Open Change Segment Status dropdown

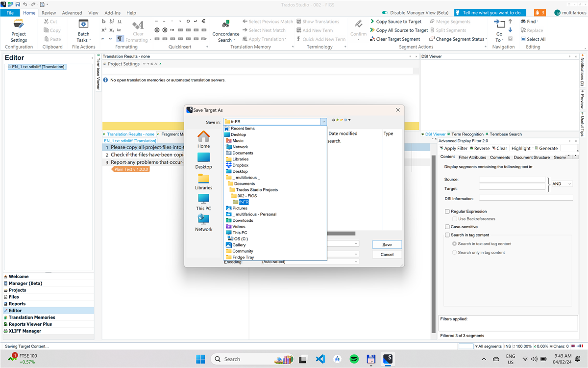(x=458, y=39)
